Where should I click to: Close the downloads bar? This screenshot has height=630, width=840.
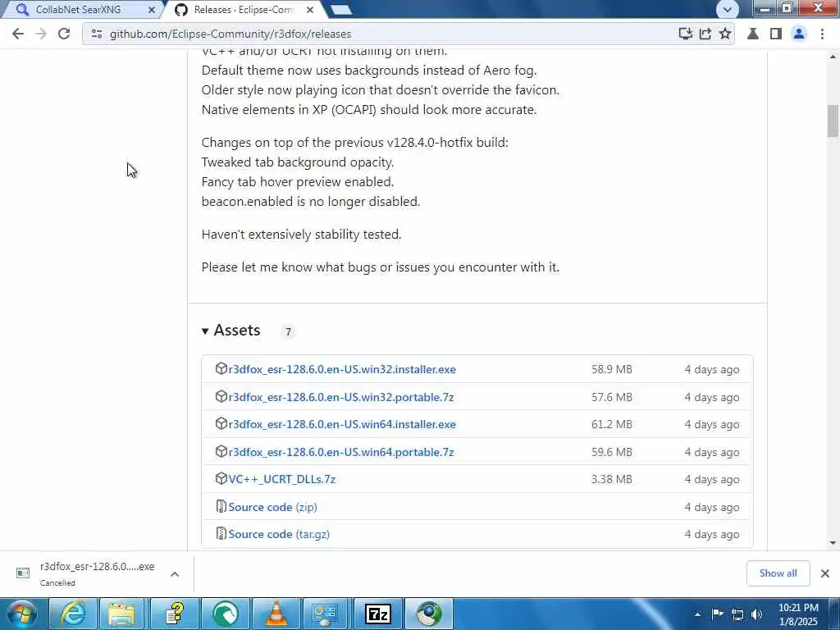[825, 573]
